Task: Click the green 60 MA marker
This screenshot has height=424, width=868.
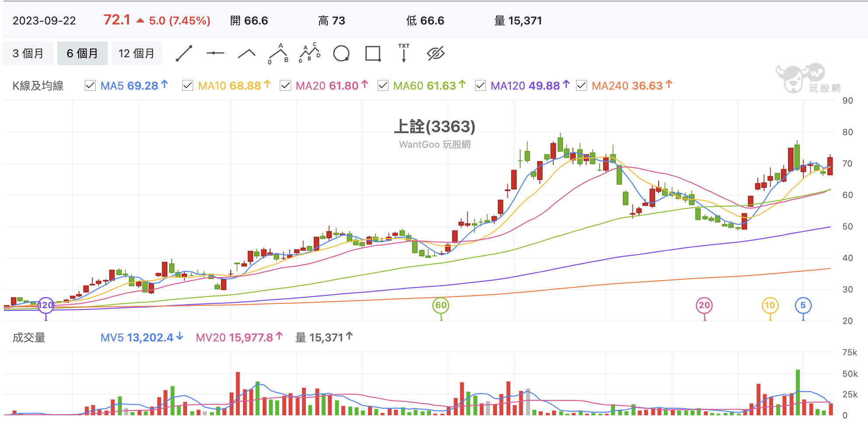Action: 441,305
